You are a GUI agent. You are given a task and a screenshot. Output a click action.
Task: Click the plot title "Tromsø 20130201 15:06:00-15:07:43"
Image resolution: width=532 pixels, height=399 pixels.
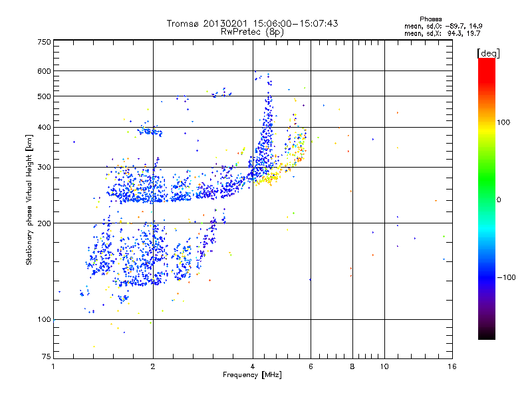point(253,23)
